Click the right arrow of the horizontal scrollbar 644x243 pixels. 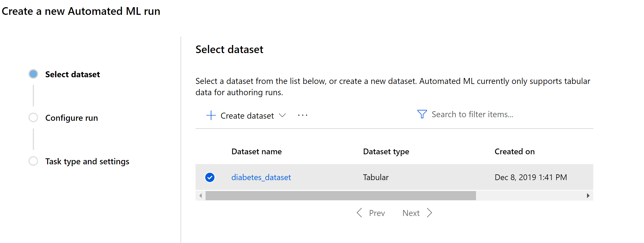click(x=588, y=196)
